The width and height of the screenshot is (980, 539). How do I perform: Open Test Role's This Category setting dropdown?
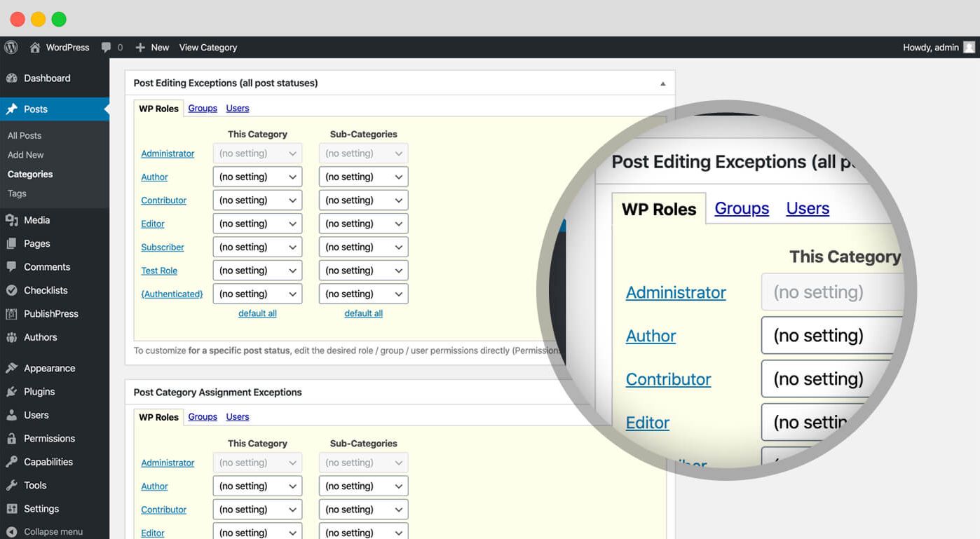(x=257, y=271)
